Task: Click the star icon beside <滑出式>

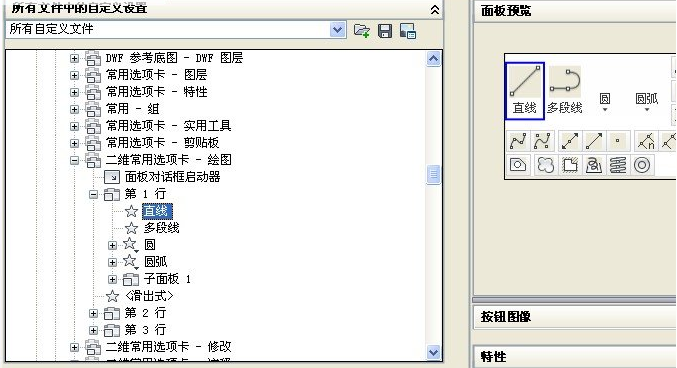Action: click(112, 296)
